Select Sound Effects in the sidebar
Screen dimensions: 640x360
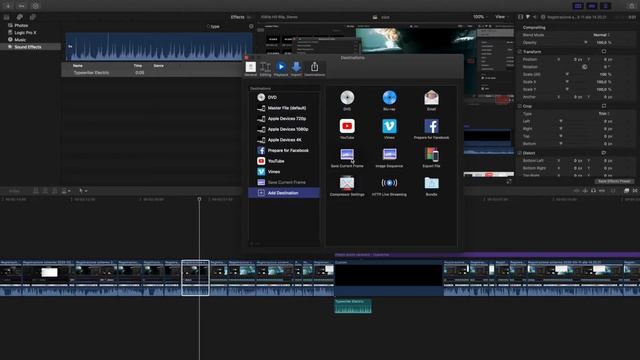tap(31, 47)
